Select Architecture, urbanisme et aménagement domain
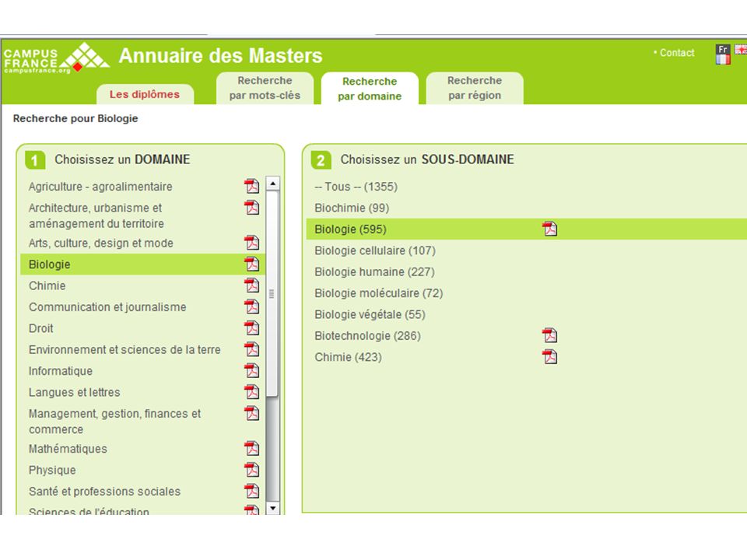This screenshot has width=747, height=560. click(96, 215)
